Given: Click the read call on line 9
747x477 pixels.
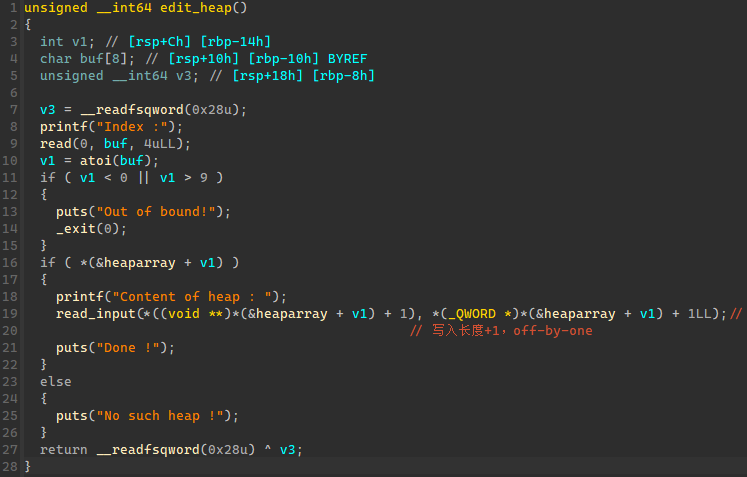Looking at the screenshot, I should [x=56, y=143].
